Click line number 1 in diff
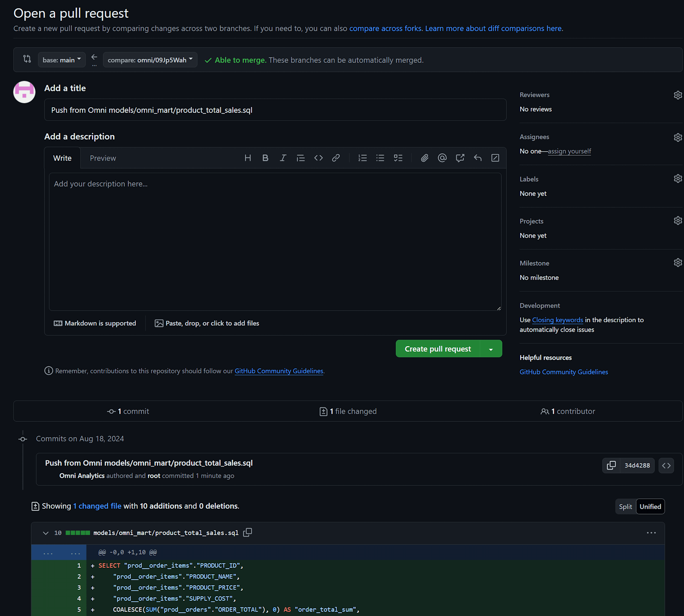The height and width of the screenshot is (616, 684). [x=79, y=566]
